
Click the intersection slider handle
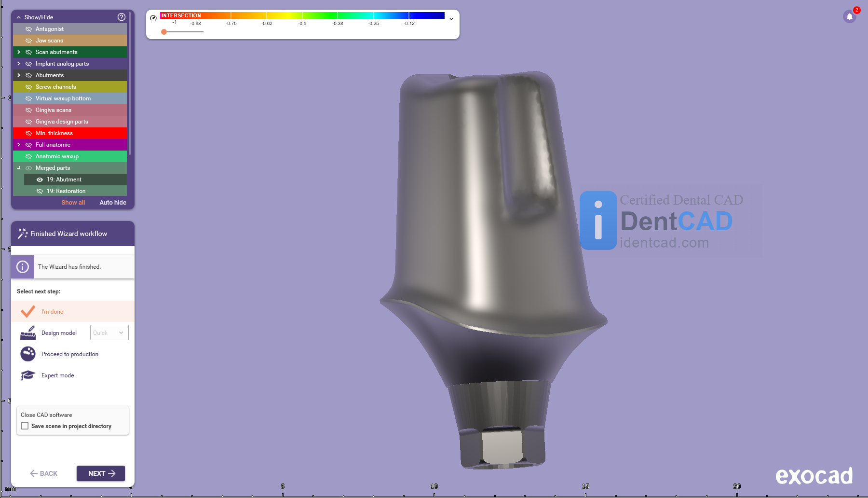164,32
